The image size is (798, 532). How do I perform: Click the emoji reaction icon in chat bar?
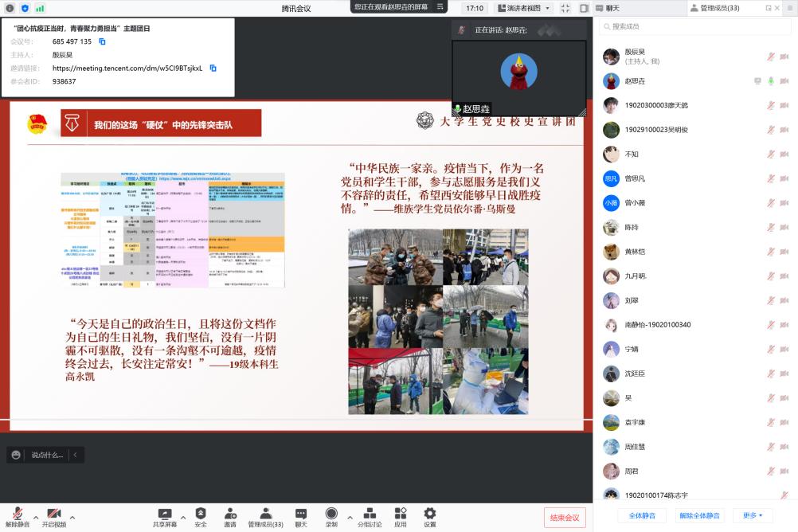(16, 455)
